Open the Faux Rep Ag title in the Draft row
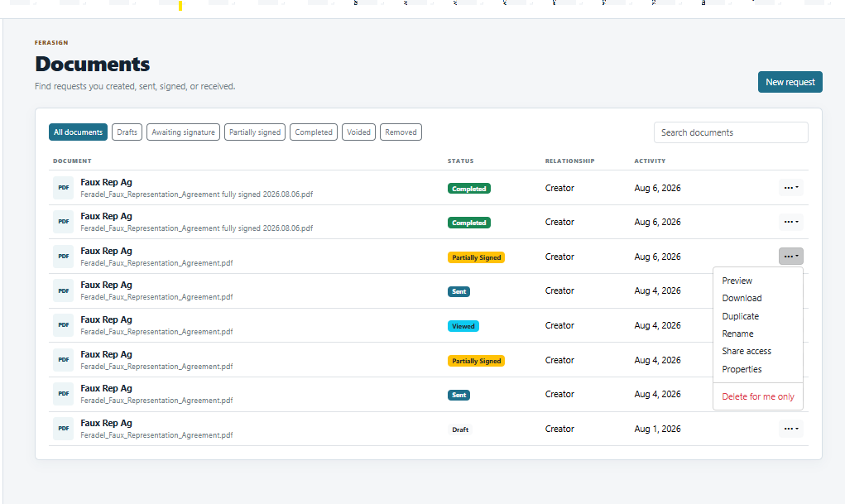Screen dimensions: 845x504 pyautogui.click(x=106, y=423)
